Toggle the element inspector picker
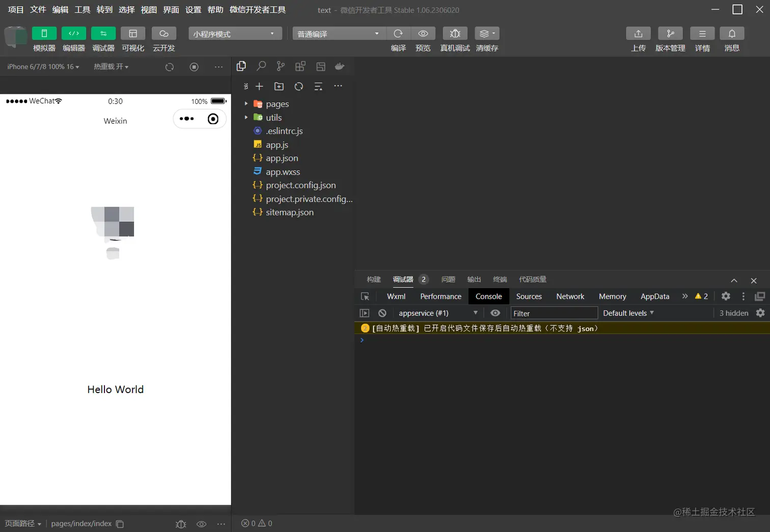Image resolution: width=770 pixels, height=532 pixels. click(x=365, y=296)
